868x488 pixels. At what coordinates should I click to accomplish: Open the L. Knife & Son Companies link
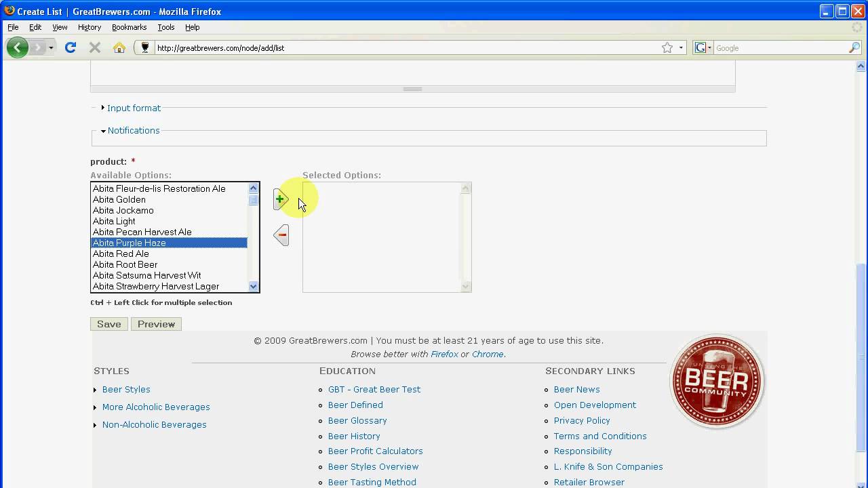coord(608,466)
